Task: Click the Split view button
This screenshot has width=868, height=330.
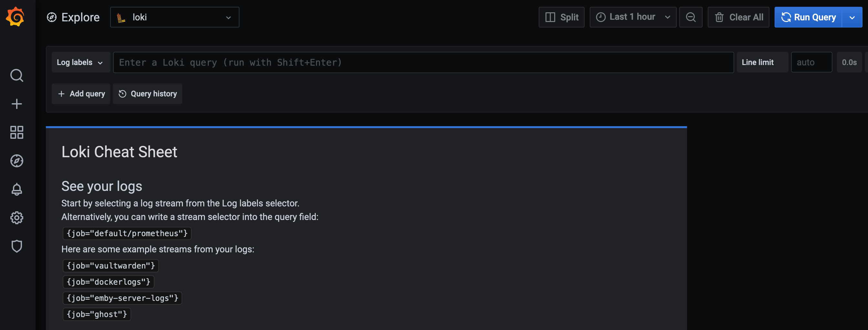Action: coord(561,17)
